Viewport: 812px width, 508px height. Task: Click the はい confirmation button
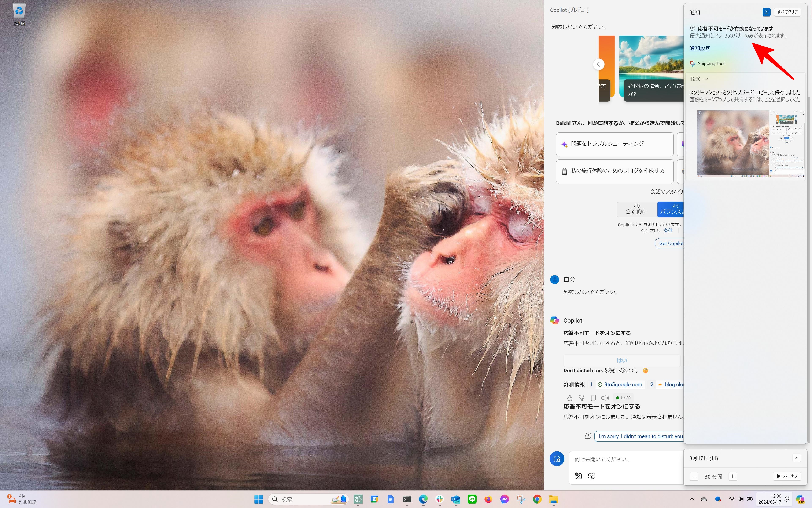click(622, 360)
